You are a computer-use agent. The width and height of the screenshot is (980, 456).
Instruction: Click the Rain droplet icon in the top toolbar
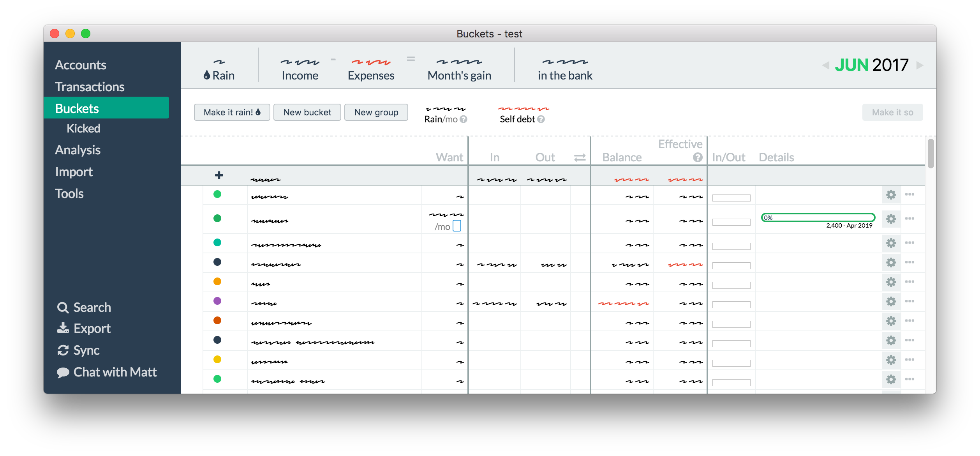pos(206,75)
